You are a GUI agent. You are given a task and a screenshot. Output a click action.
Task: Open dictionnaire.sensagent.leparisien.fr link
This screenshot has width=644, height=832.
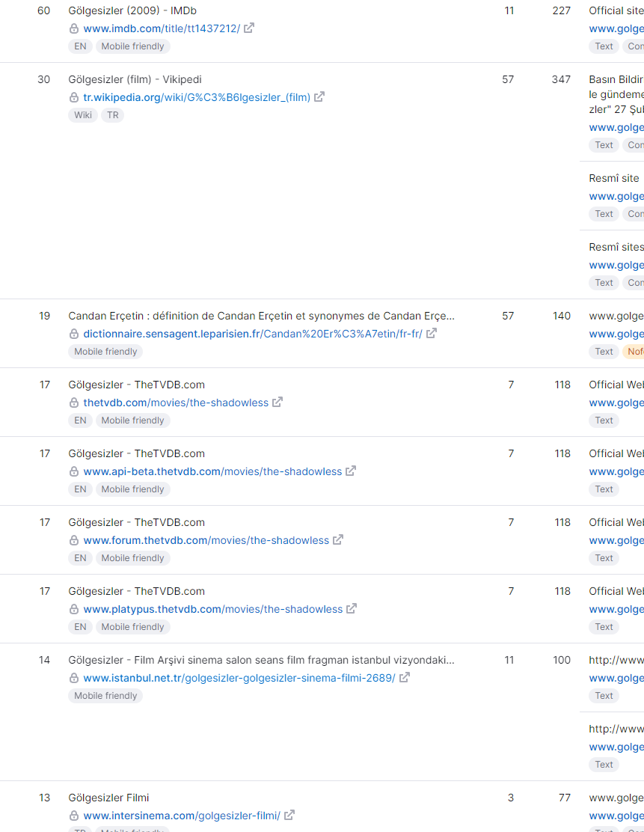253,334
